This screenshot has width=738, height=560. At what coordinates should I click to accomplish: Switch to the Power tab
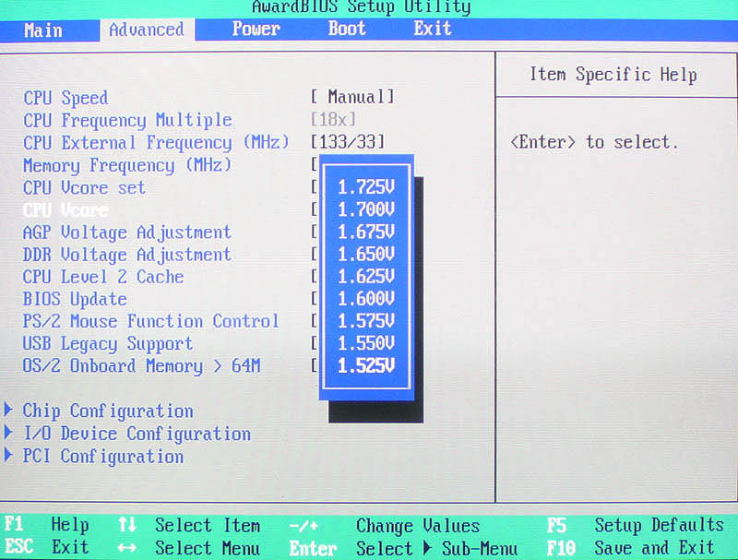point(256,29)
